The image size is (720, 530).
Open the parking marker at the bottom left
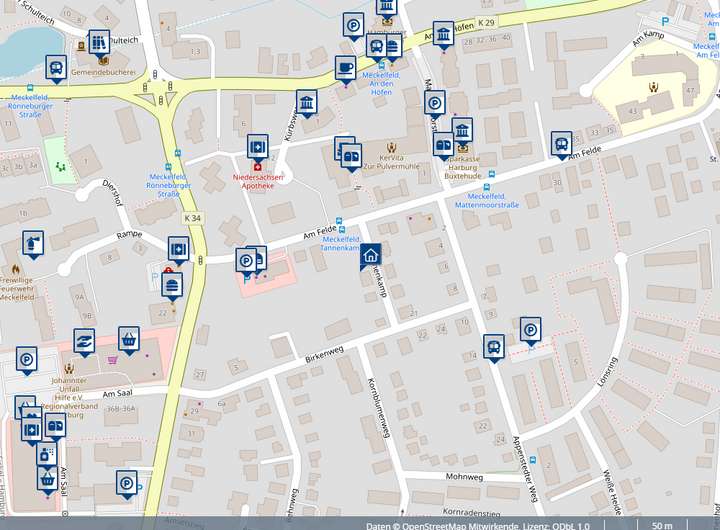[x=126, y=482]
